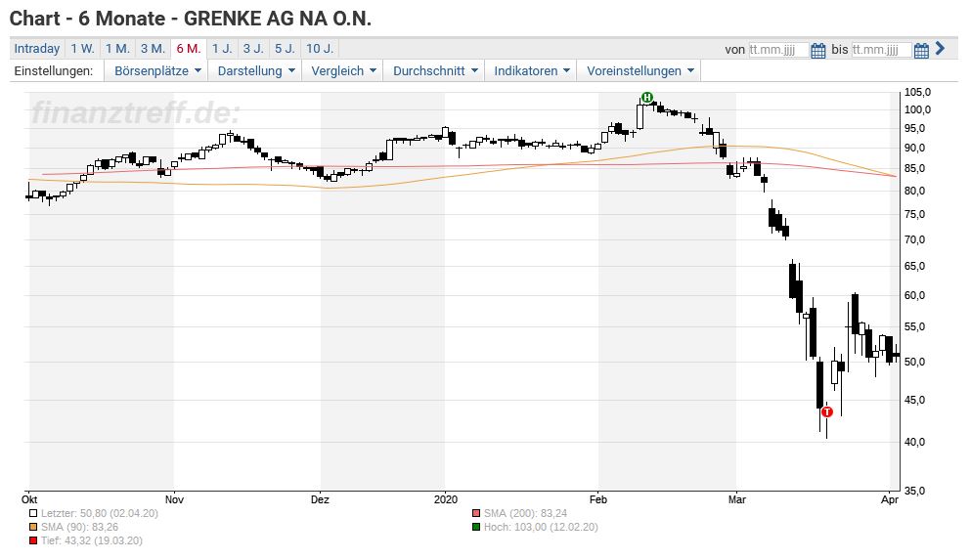Select the 1 W. time range tab

pos(82,48)
